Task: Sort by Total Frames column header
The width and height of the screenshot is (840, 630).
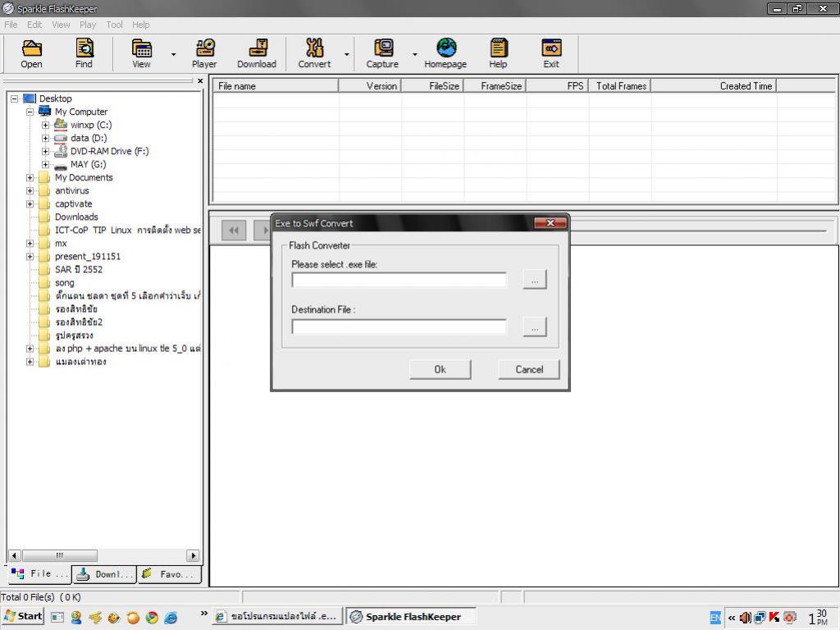Action: 620,85
